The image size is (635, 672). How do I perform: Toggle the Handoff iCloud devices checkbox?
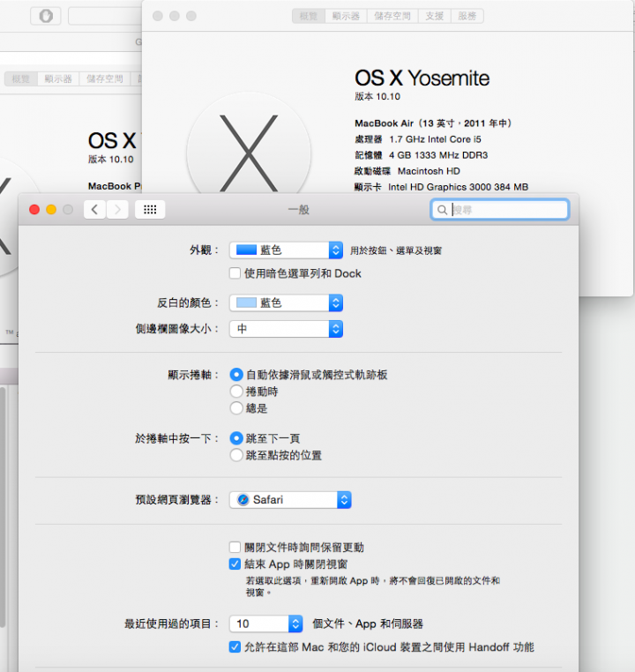click(235, 646)
